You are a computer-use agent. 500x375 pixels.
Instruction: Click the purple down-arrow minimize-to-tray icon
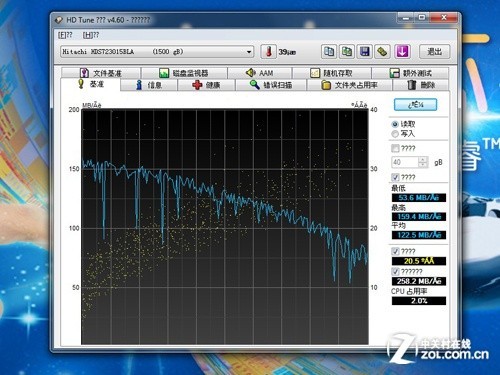[402, 52]
